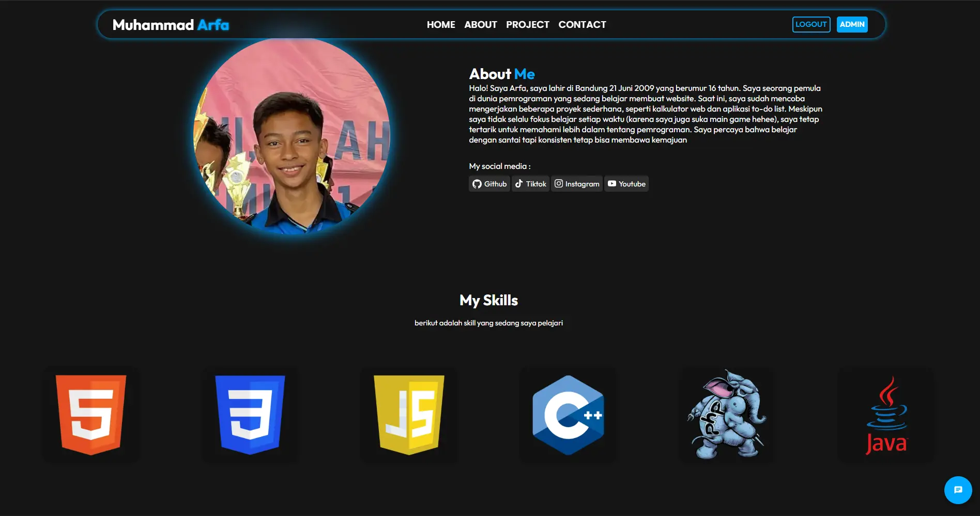Click the HTML5 skill logo
The width and height of the screenshot is (980, 516).
point(91,415)
